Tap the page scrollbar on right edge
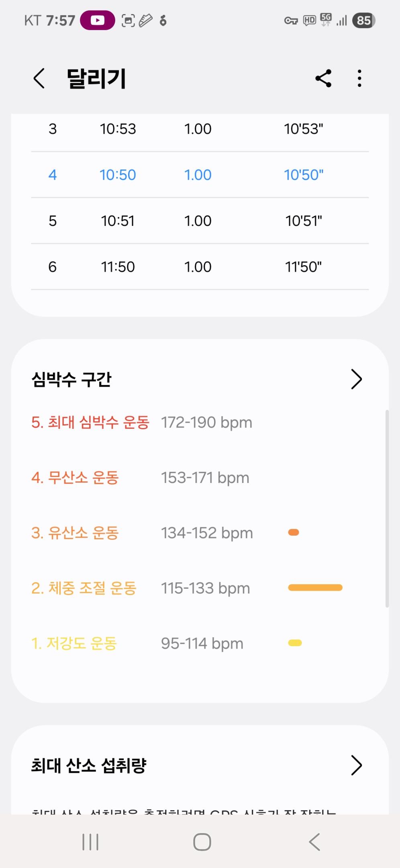Viewport: 400px width, 868px height. (x=387, y=508)
